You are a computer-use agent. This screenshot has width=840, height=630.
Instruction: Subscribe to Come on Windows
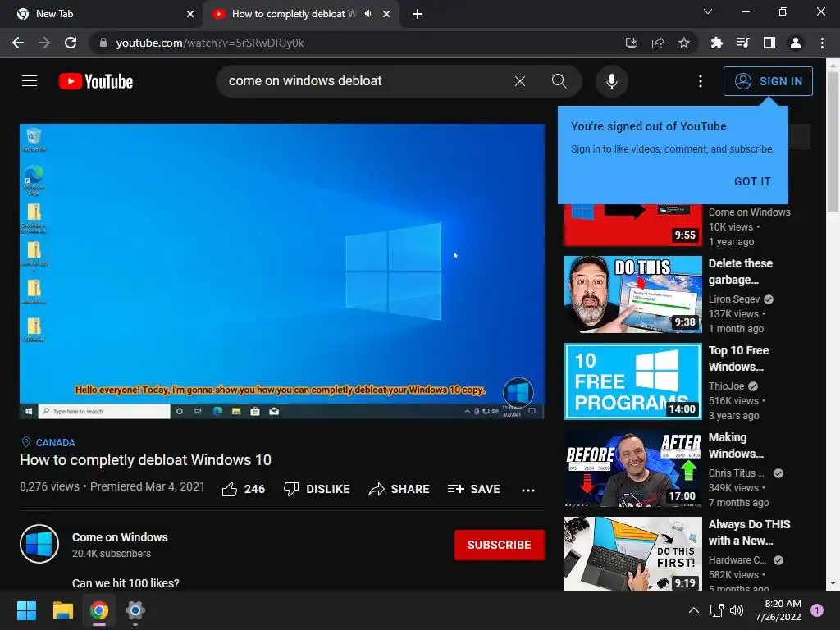click(x=500, y=545)
